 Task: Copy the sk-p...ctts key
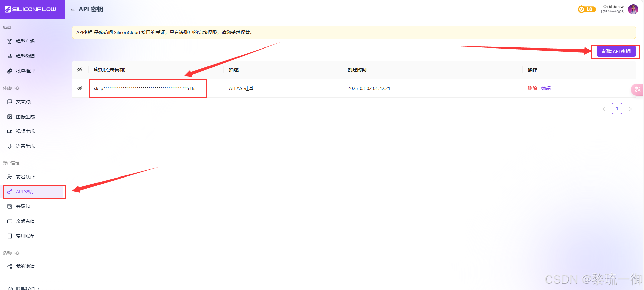[145, 88]
